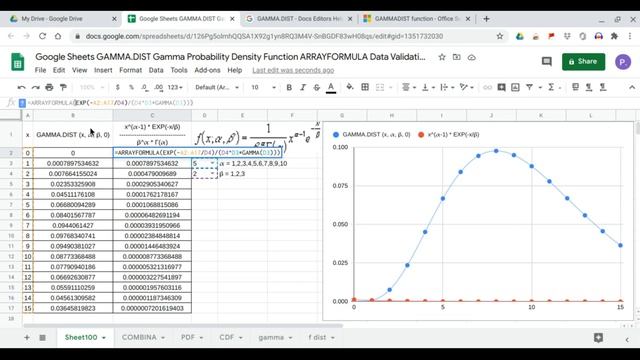The image size is (640, 360).
Task: Open the functions sigma menu
Action: (x=551, y=87)
